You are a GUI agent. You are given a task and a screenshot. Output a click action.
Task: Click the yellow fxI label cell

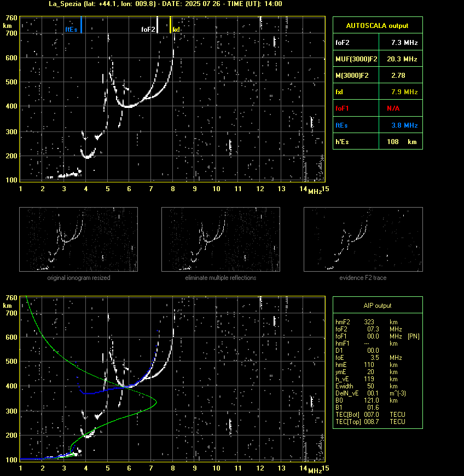click(x=356, y=91)
